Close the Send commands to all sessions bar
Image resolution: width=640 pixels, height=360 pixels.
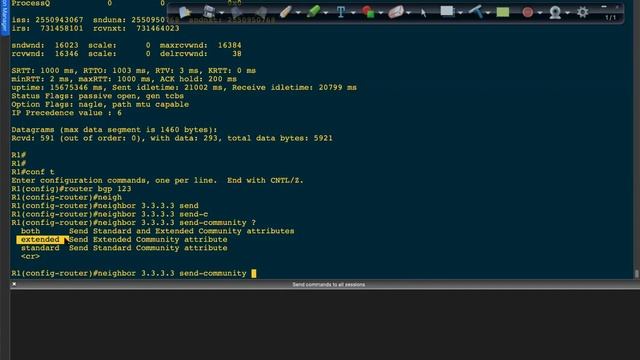[14, 284]
